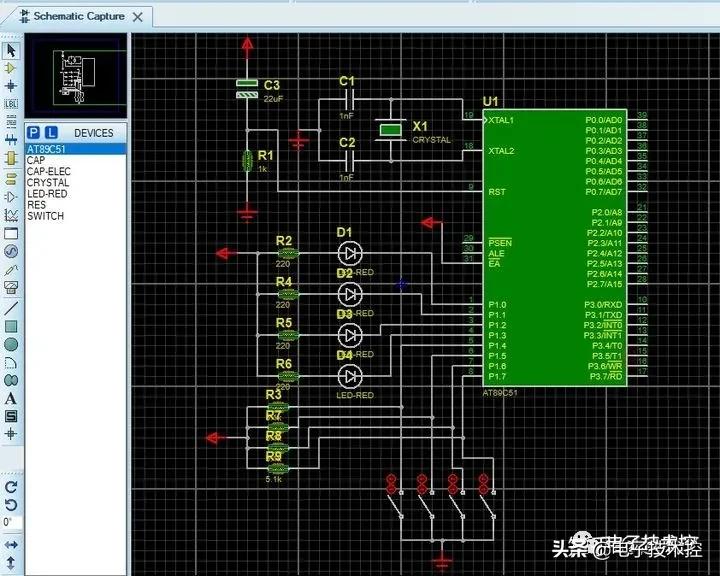Close the Schematic Capture tab
This screenshot has width=720, height=576.
coord(138,17)
